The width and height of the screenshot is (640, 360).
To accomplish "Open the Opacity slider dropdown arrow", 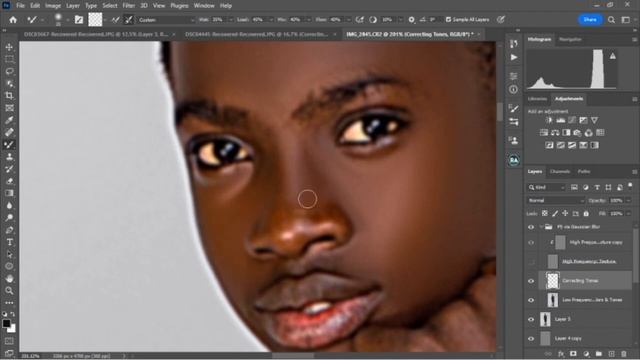I will (628, 200).
